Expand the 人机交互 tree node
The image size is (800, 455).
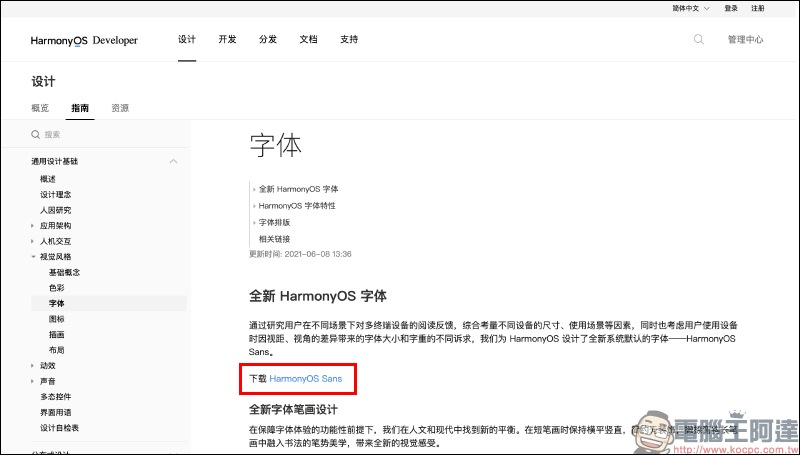[33, 241]
